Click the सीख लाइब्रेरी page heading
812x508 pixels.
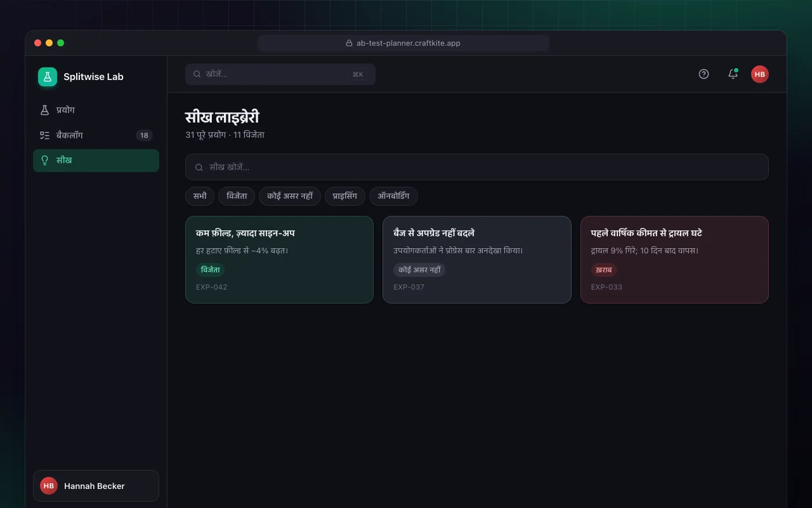pyautogui.click(x=222, y=117)
